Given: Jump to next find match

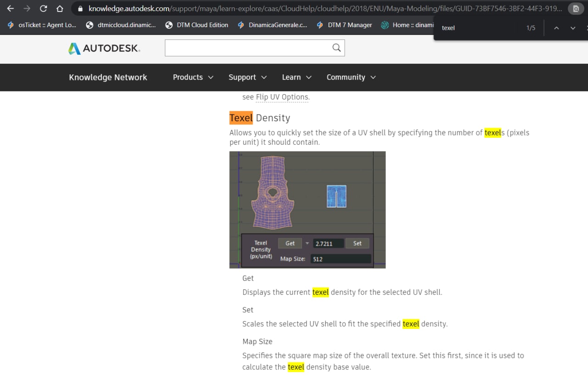Looking at the screenshot, I should click(573, 28).
